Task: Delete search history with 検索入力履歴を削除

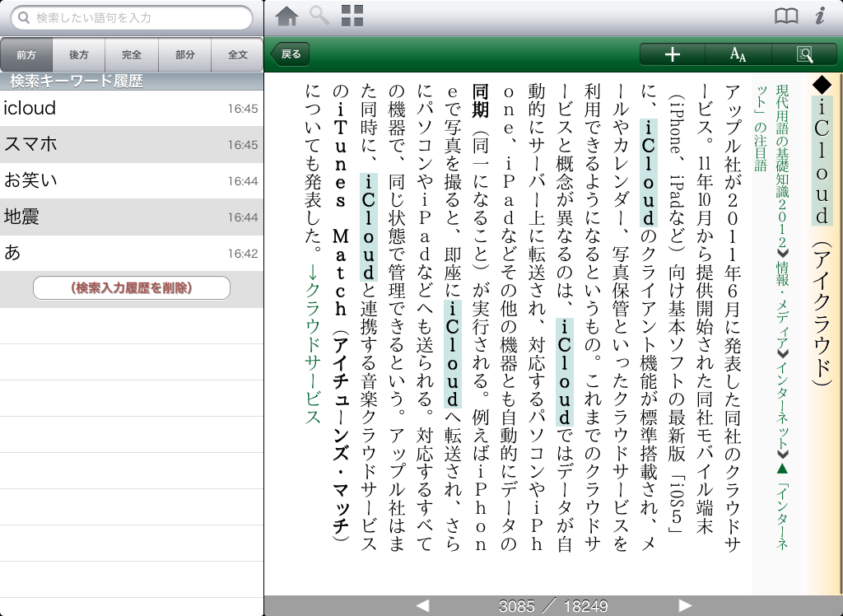Action: click(132, 287)
